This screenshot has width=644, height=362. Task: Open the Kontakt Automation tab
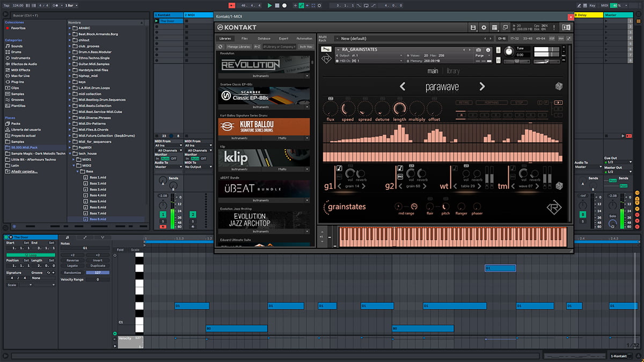[x=304, y=39]
